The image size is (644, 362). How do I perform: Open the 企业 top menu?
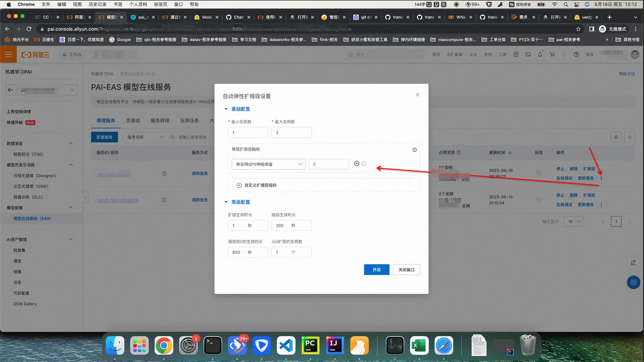[473, 55]
